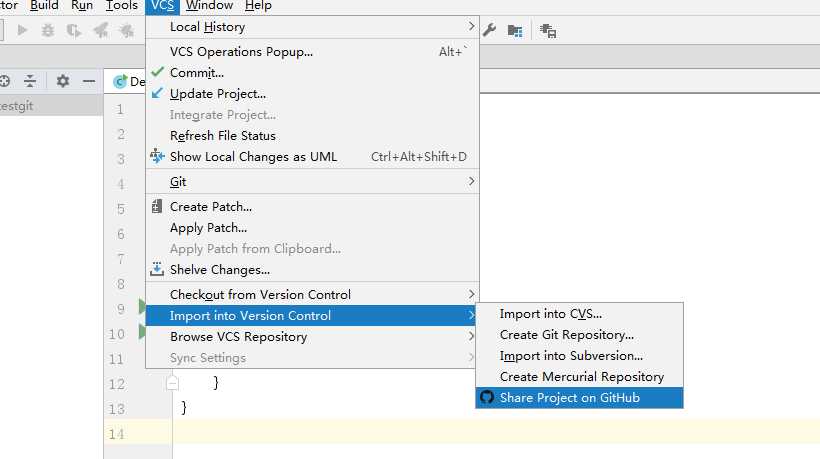820x459 pixels.
Task: Click the GitHub icon beside Share Project
Action: pos(486,397)
